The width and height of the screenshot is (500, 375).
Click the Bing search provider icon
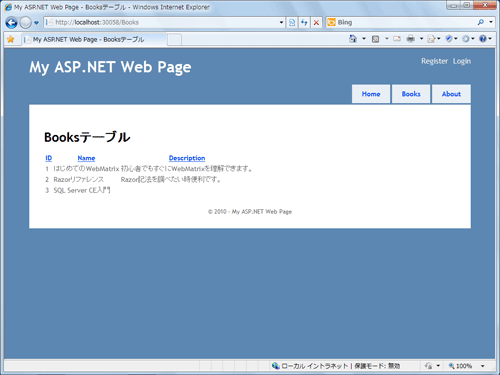click(331, 22)
